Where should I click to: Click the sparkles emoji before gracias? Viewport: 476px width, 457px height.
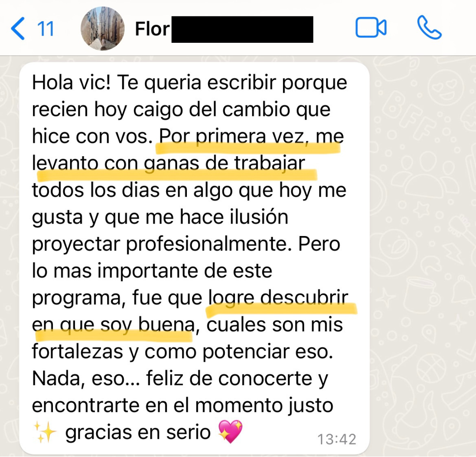point(45,432)
